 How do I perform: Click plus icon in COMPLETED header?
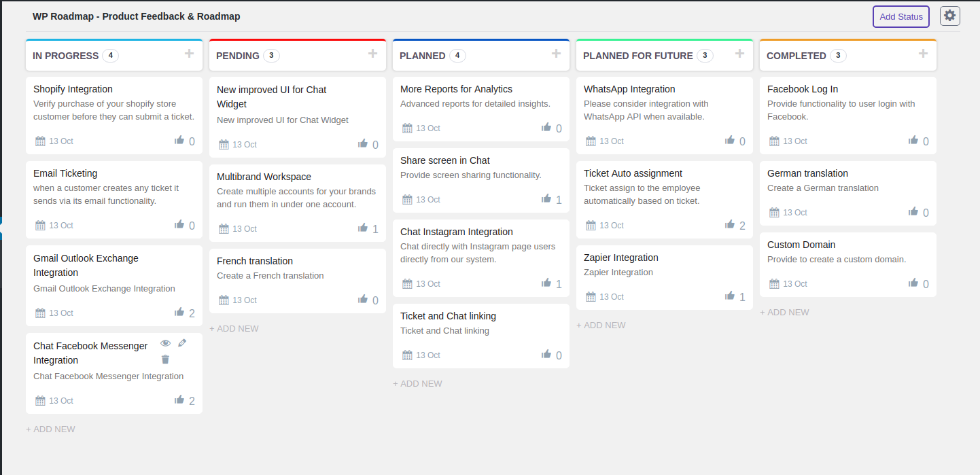coord(923,54)
